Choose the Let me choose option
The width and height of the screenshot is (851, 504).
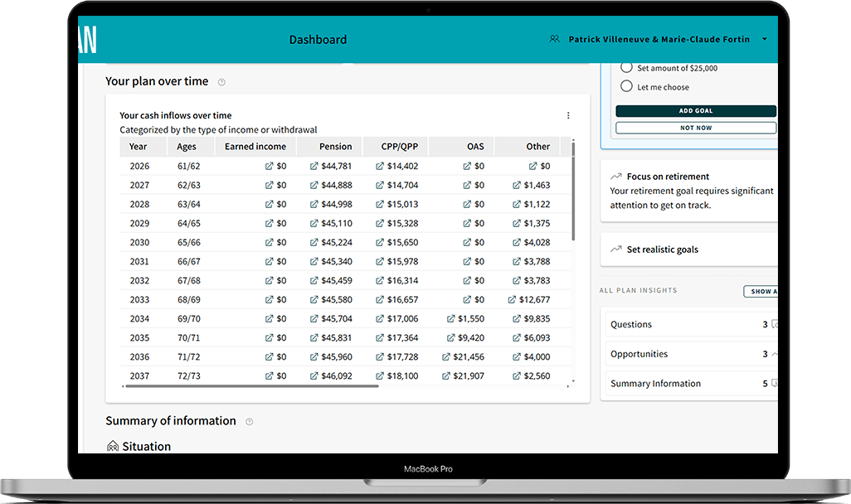point(626,85)
